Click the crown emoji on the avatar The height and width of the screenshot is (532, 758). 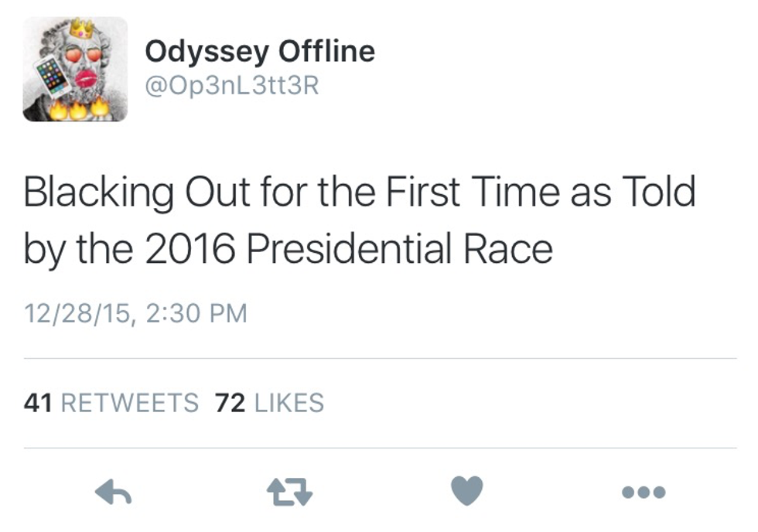(80, 30)
